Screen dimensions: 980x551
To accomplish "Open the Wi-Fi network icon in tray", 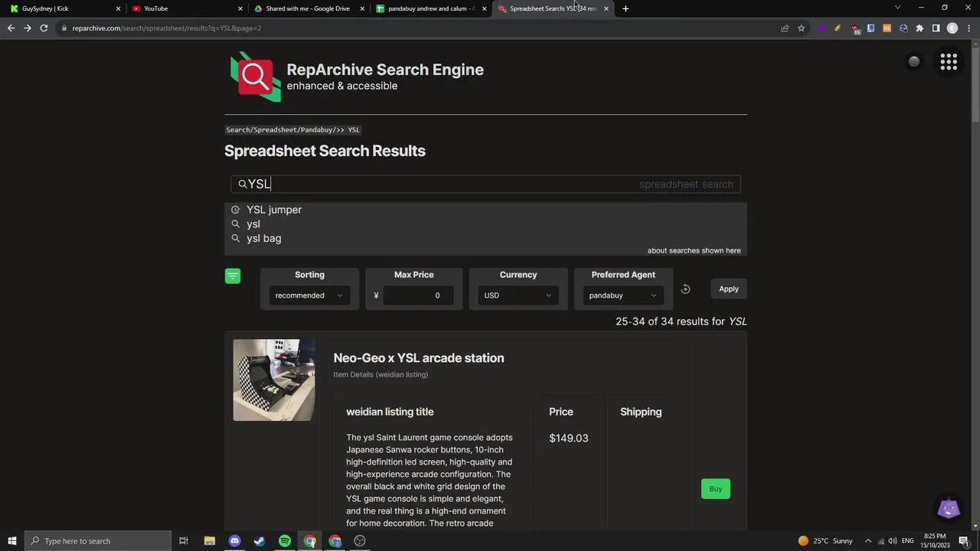I will coord(880,541).
